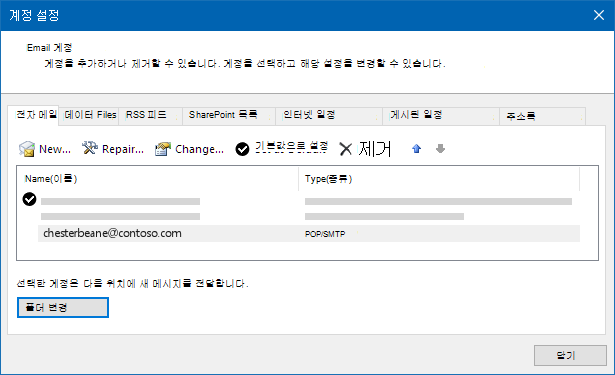Click the 닫기 button
Image resolution: width=615 pixels, height=375 pixels.
tap(570, 355)
